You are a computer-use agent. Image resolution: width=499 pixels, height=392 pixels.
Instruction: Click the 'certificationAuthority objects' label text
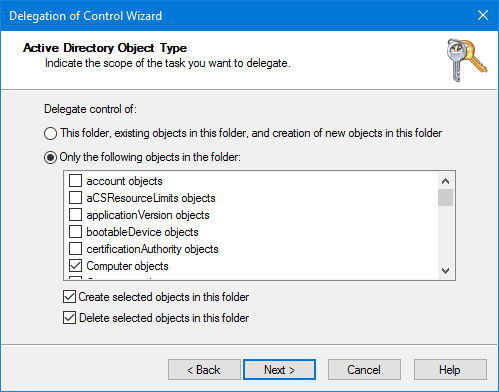(x=152, y=249)
